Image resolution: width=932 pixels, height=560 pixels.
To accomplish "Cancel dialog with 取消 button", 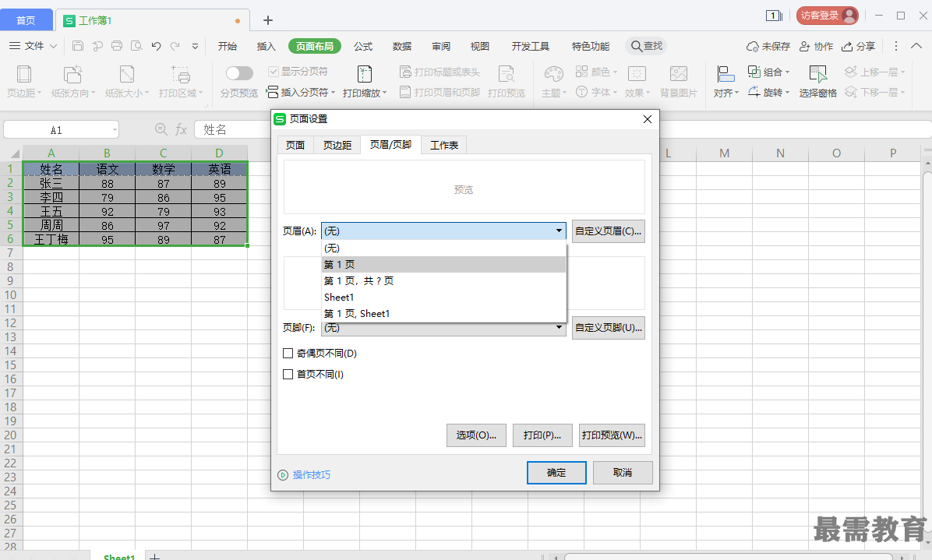I will tap(623, 473).
